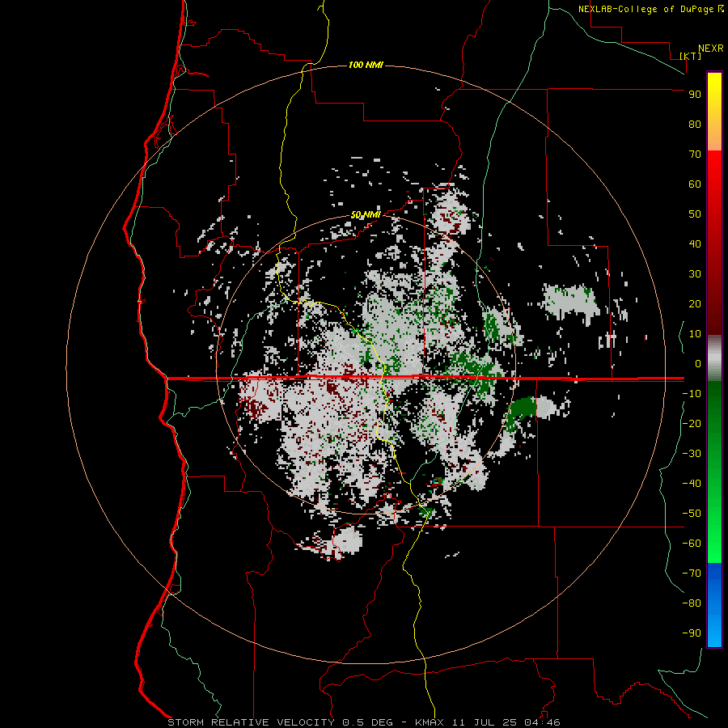
Task: Click the 90 value on the velocity scale
Action: [x=695, y=95]
